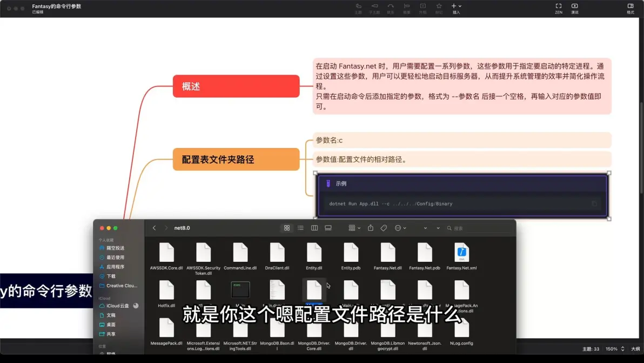The image size is (644, 363).
Task: Click the 概要 summary toolbar icon
Action: [x=407, y=8]
